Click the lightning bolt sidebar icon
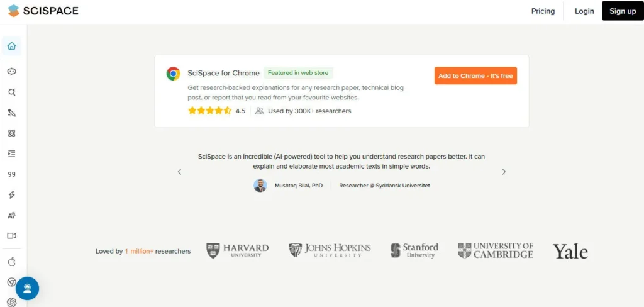644x307 pixels. (x=11, y=195)
